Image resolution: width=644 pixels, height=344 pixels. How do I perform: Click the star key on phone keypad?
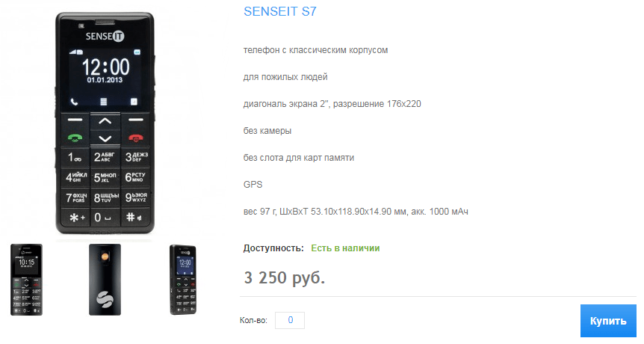[75, 218]
